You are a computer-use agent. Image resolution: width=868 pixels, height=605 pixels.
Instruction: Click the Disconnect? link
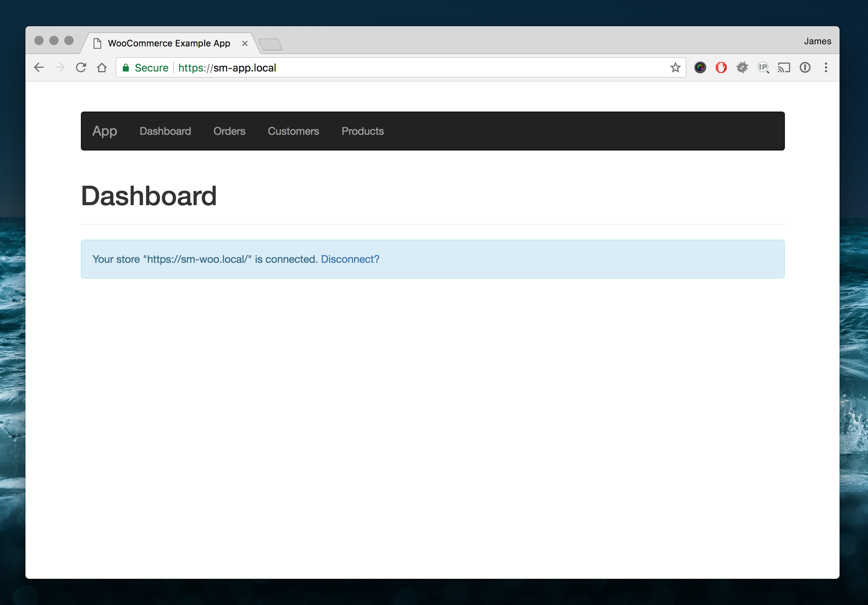(349, 259)
